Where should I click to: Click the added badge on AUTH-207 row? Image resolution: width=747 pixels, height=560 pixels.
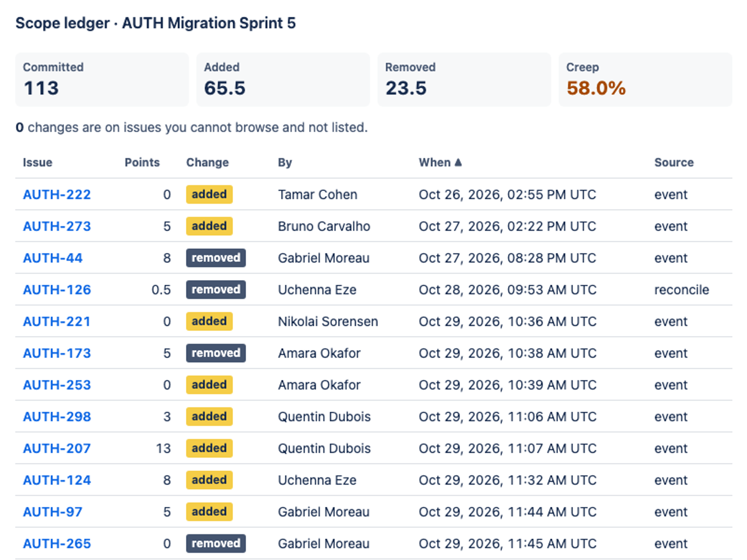tap(209, 448)
